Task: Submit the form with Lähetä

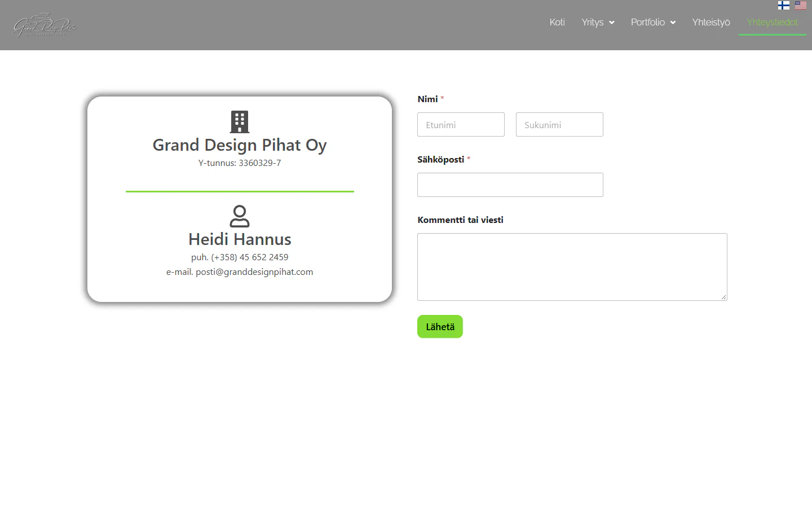Action: click(x=440, y=327)
